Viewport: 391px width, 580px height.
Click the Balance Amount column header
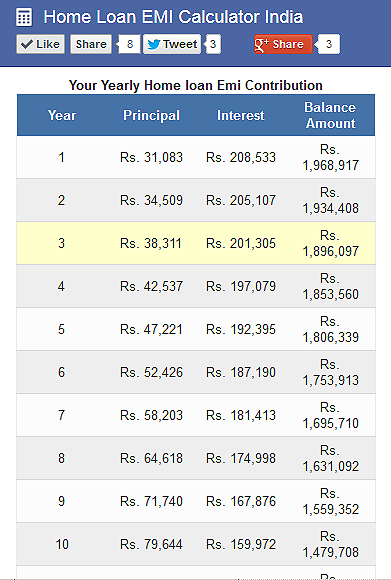click(x=330, y=115)
